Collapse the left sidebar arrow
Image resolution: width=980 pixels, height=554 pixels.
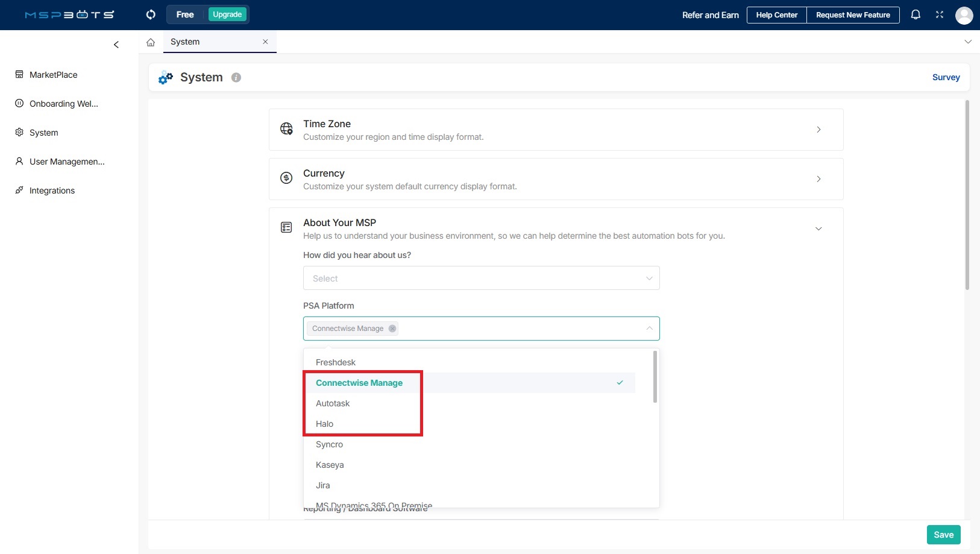116,45
